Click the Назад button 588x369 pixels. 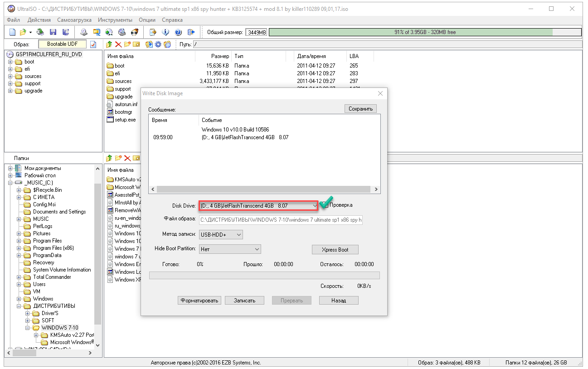click(x=339, y=301)
